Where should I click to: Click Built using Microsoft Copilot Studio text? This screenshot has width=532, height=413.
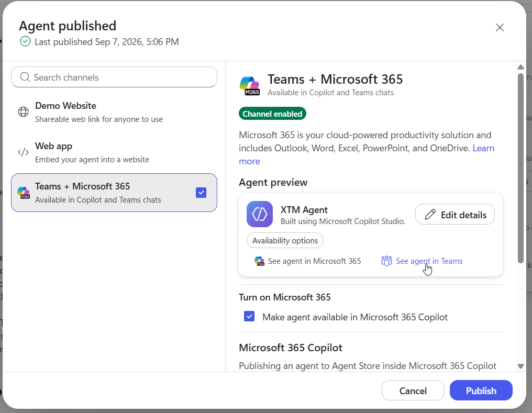click(x=343, y=221)
